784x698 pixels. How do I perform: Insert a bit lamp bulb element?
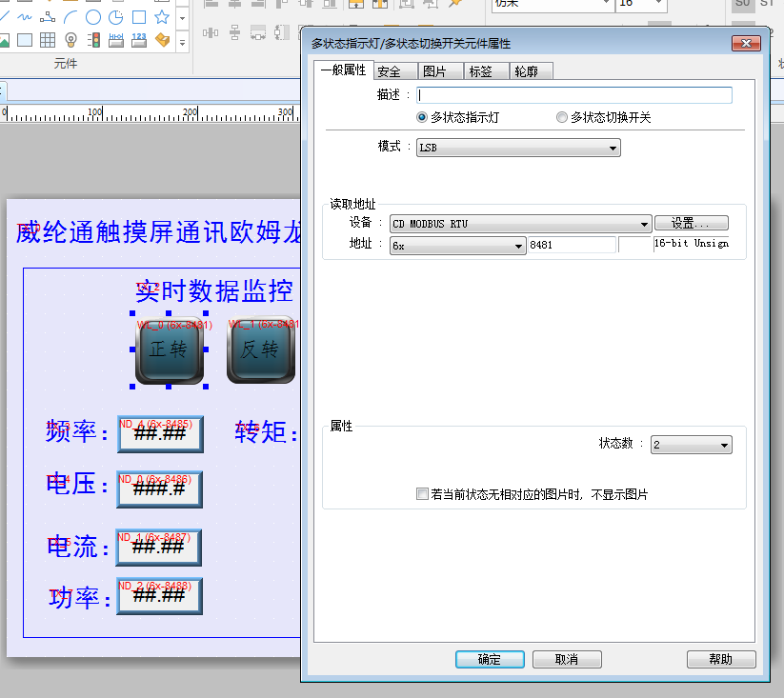point(70,40)
